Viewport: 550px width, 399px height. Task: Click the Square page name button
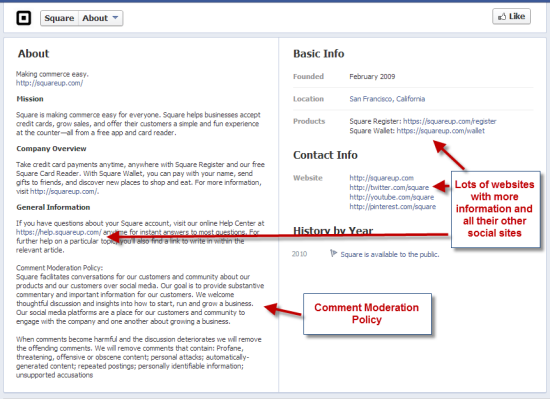(59, 18)
